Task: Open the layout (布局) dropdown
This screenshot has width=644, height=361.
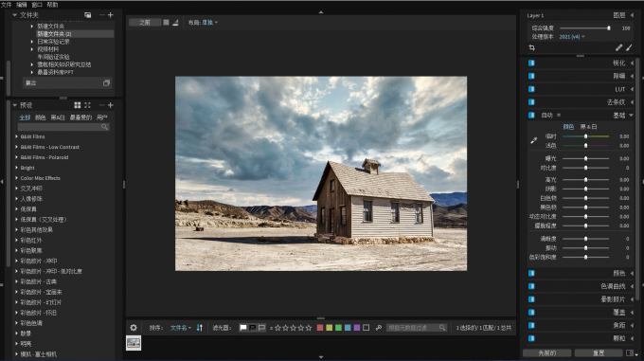Action: [210, 23]
